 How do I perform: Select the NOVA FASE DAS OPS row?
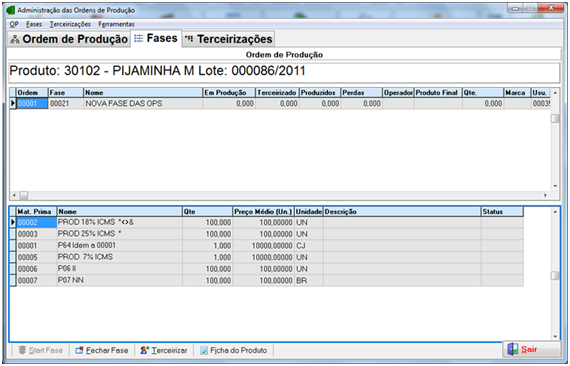tap(280, 104)
